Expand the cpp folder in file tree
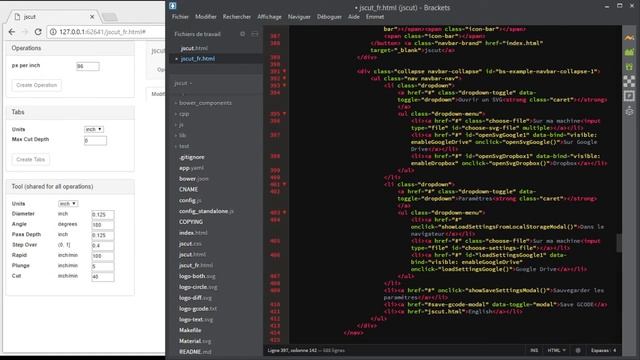The image size is (640, 360). [x=176, y=114]
